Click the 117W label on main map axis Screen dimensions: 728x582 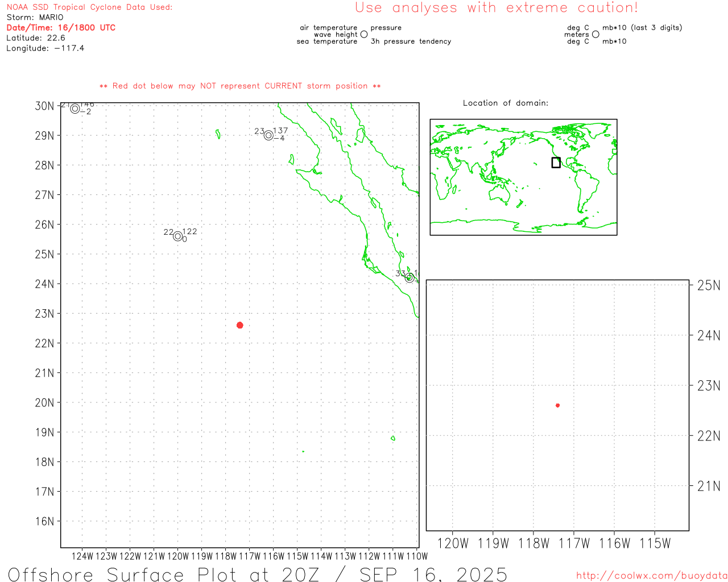pos(249,556)
